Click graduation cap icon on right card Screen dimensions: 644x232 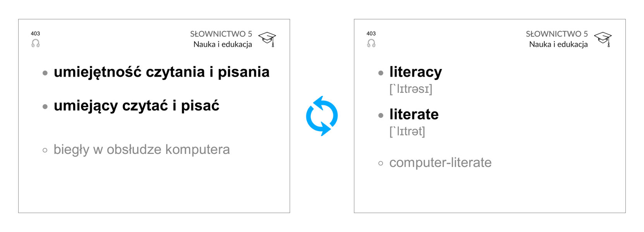(x=603, y=39)
